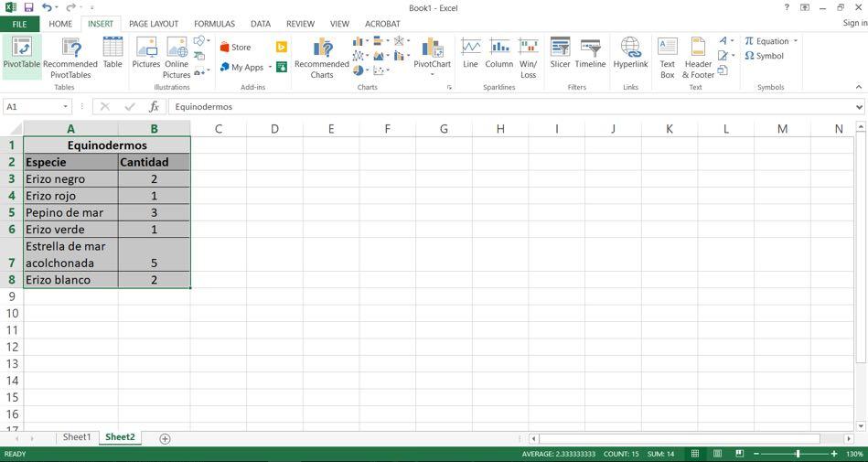This screenshot has width=868, height=462.
Task: Collapse the ribbon
Action: pyautogui.click(x=859, y=87)
